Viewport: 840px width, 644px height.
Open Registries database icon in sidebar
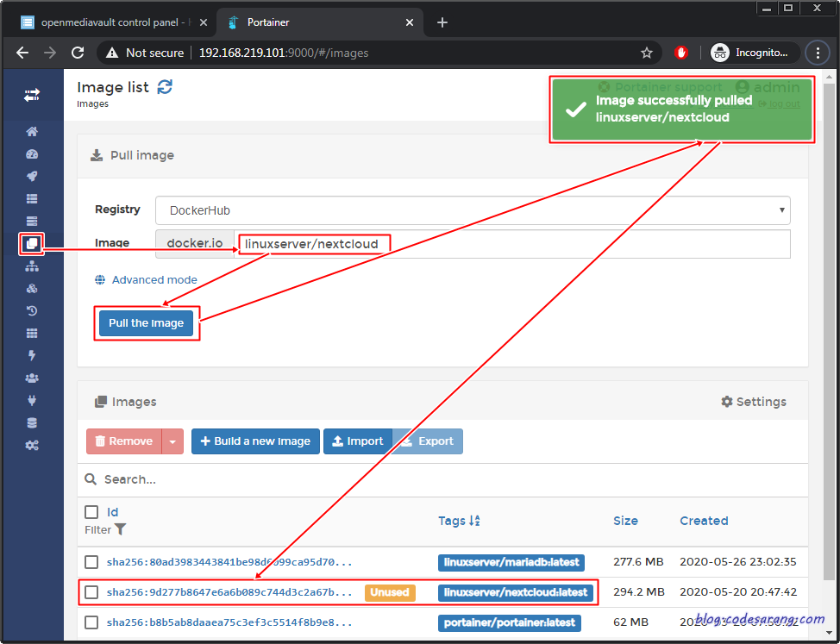pos(32,423)
